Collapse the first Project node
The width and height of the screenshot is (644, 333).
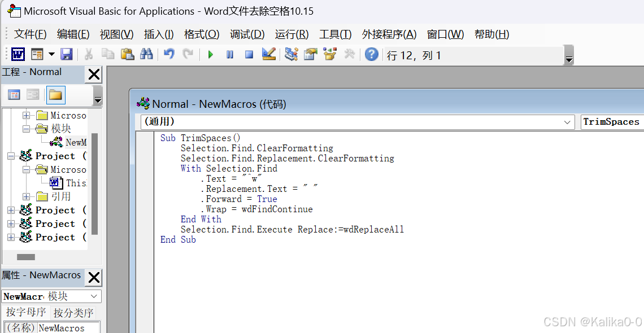[x=11, y=156]
